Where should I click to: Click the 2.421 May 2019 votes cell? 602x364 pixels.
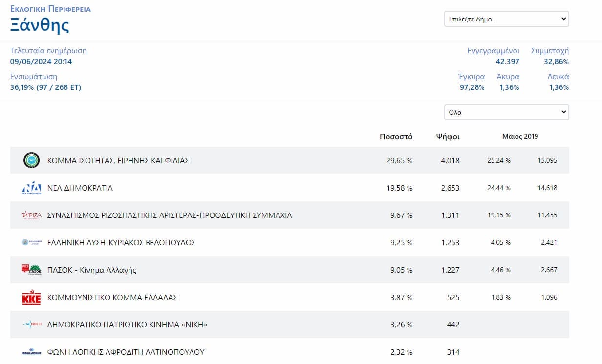tap(548, 242)
